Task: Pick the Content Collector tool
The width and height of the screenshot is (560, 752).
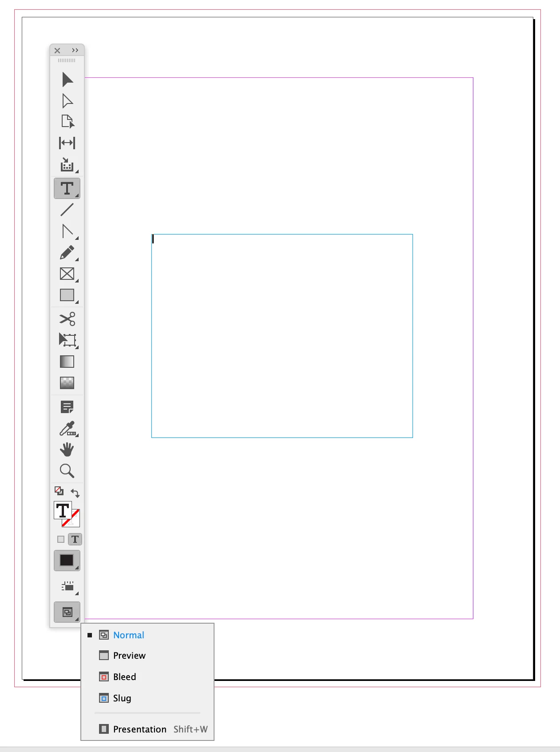Action: tap(67, 165)
